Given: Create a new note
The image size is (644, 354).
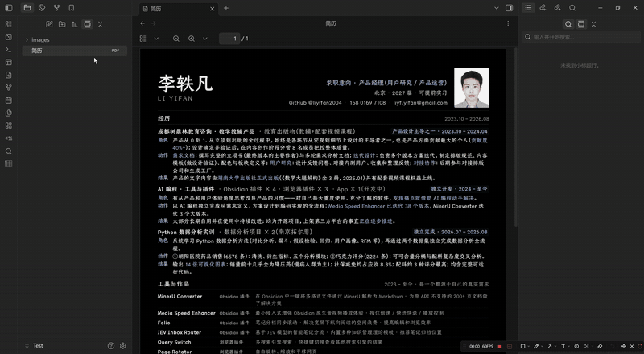Looking at the screenshot, I should (x=49, y=24).
